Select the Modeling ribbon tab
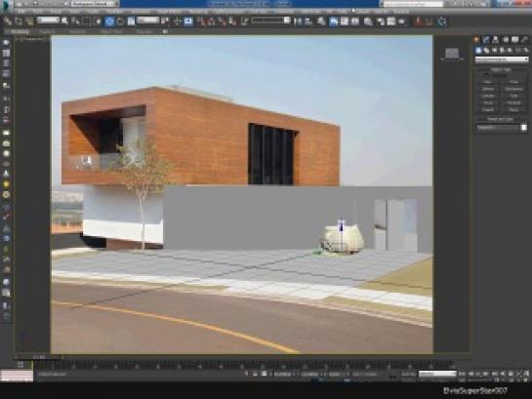 point(19,31)
